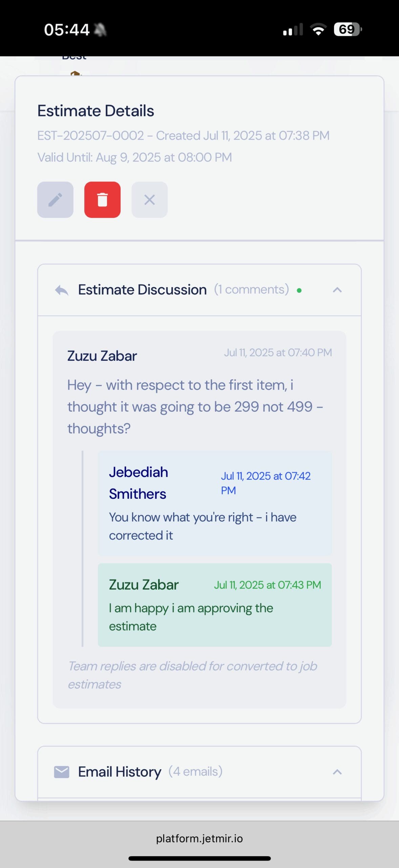Tap the EST-202507-0002 estimate number line
This screenshot has height=868, width=399.
[183, 136]
